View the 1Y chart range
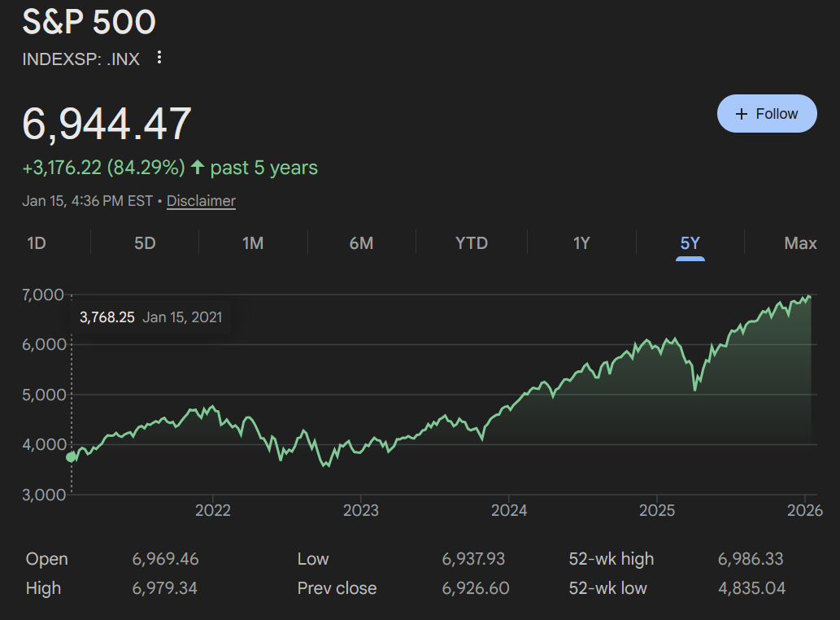Image resolution: width=840 pixels, height=620 pixels. pyautogui.click(x=581, y=243)
